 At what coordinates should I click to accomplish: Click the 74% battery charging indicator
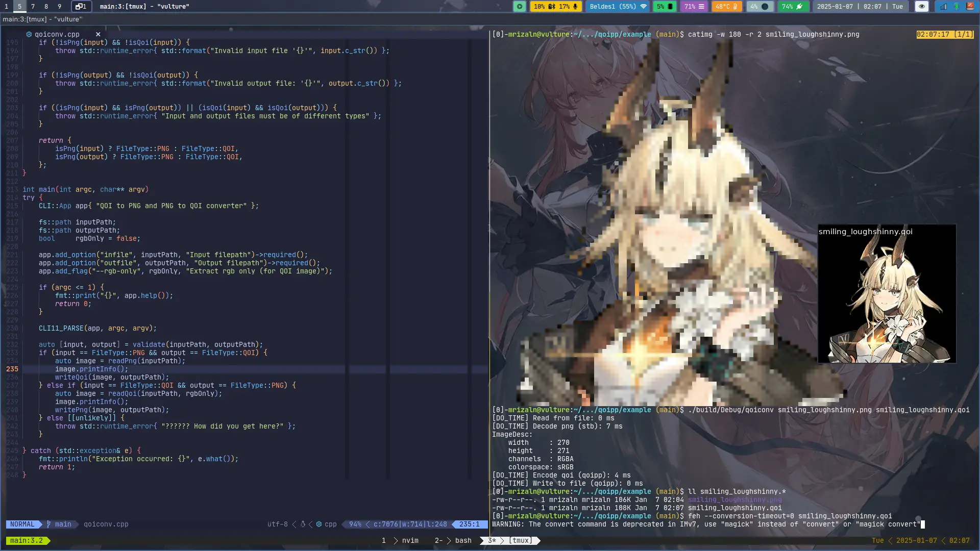[793, 7]
